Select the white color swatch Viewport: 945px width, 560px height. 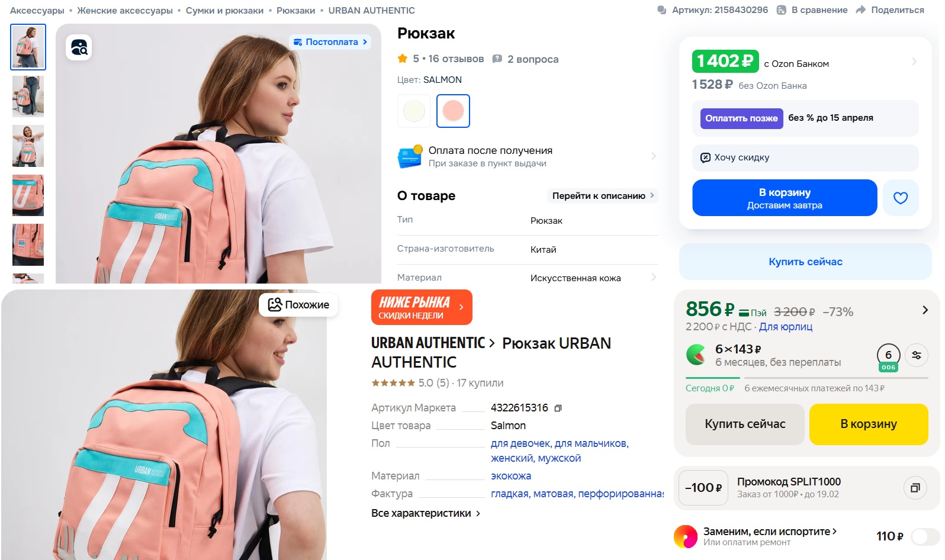coord(414,111)
